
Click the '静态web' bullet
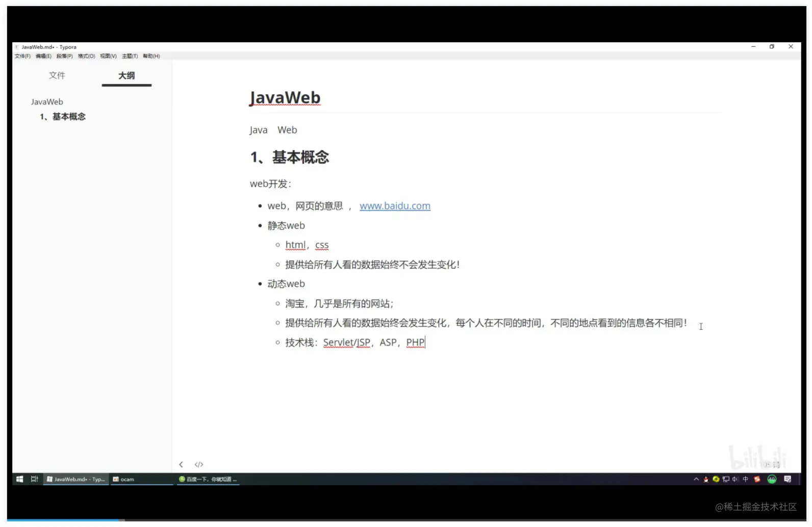click(286, 225)
